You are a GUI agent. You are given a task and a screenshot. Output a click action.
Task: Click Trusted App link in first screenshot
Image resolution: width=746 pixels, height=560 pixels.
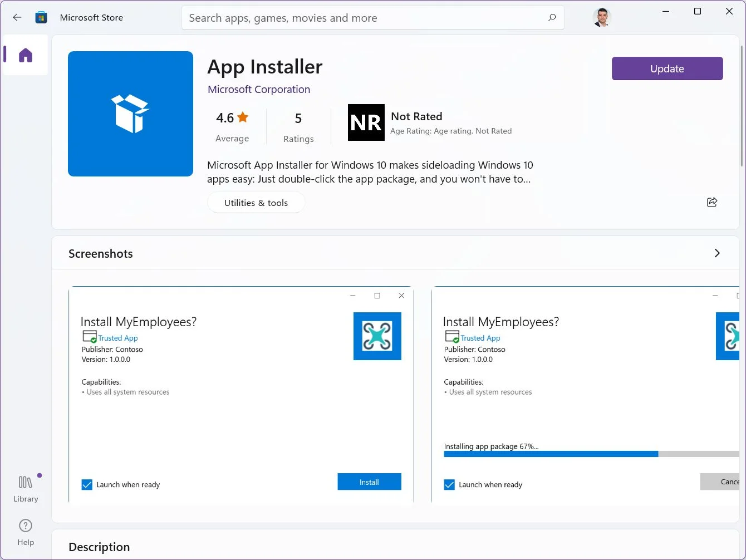pos(118,338)
